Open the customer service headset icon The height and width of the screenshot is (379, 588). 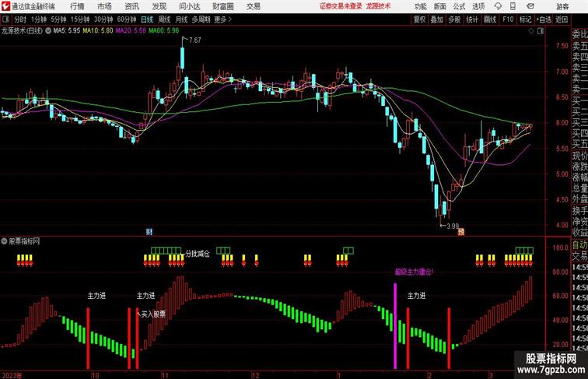coord(498,6)
